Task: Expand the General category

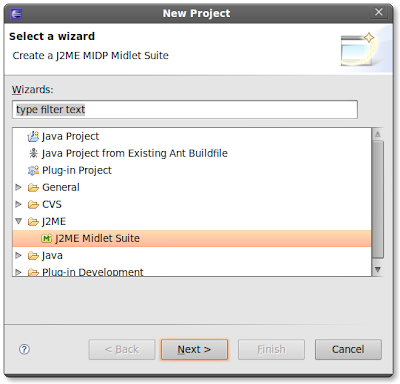Action: point(19,187)
